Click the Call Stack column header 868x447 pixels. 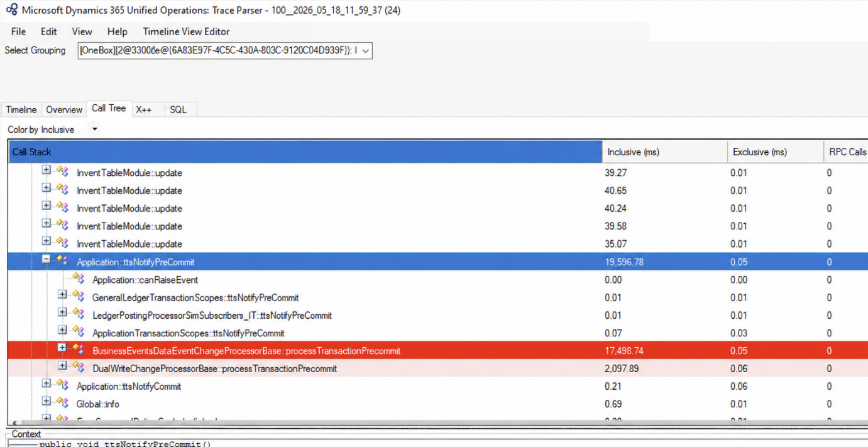[x=305, y=152]
